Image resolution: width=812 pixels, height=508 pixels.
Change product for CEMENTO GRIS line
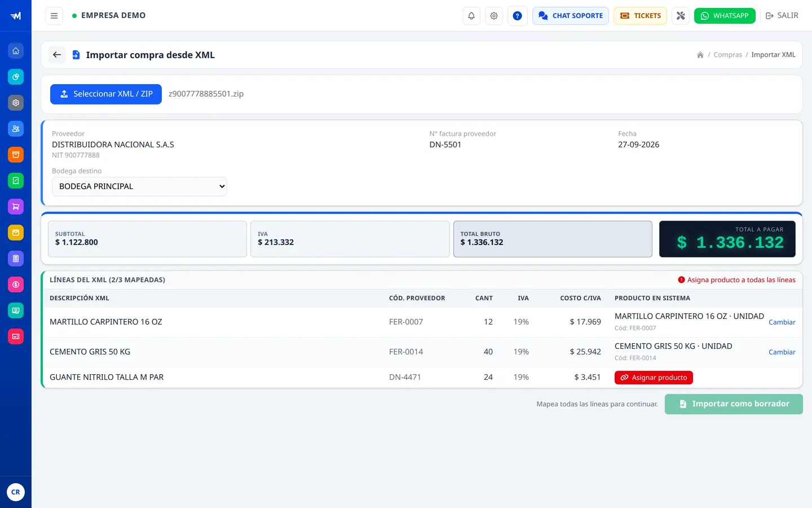click(782, 352)
